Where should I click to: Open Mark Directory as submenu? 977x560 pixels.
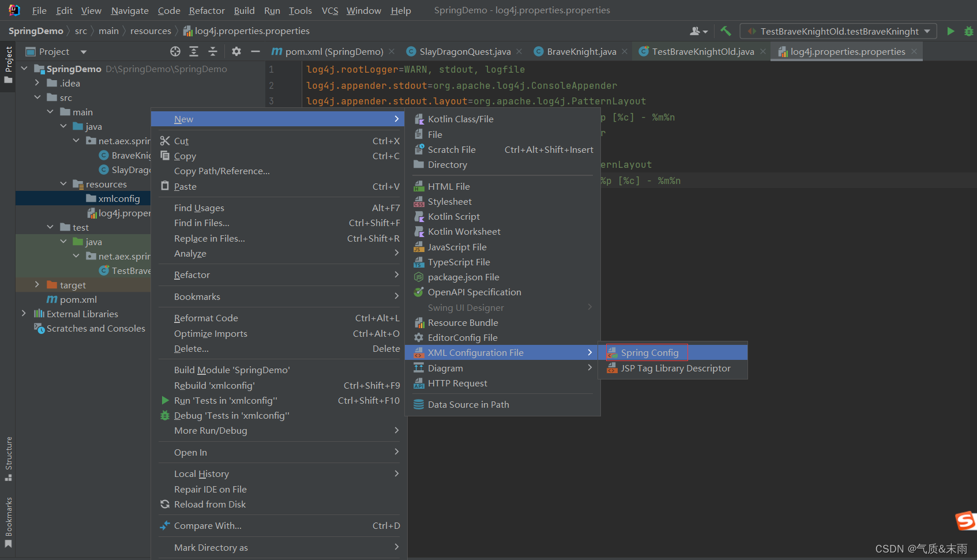(x=279, y=547)
